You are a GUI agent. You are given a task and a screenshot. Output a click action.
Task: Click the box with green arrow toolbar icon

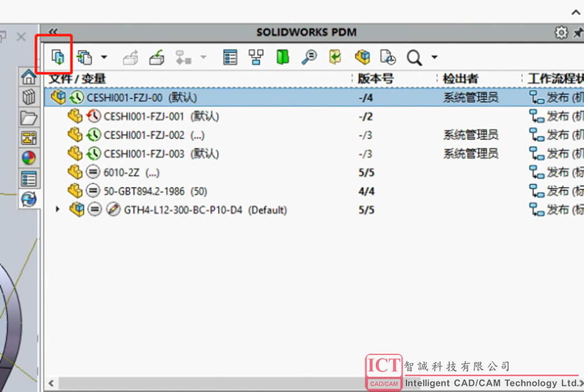[157, 57]
